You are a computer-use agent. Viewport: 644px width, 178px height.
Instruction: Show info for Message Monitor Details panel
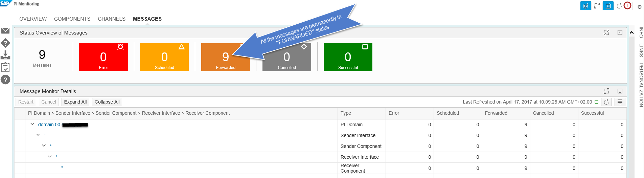click(x=620, y=91)
